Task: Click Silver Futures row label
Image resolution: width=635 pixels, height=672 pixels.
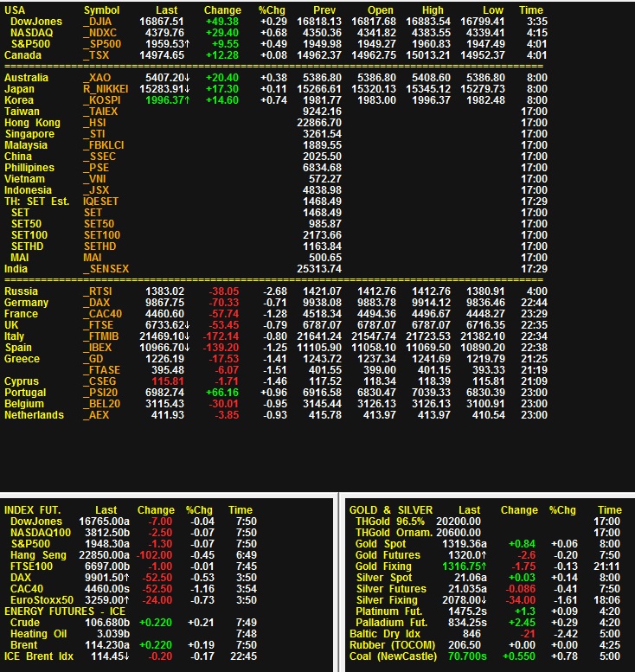Action: [391, 589]
